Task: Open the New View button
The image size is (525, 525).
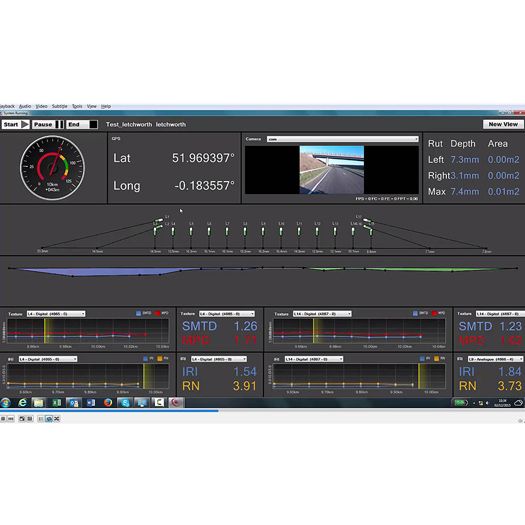Action: click(503, 124)
